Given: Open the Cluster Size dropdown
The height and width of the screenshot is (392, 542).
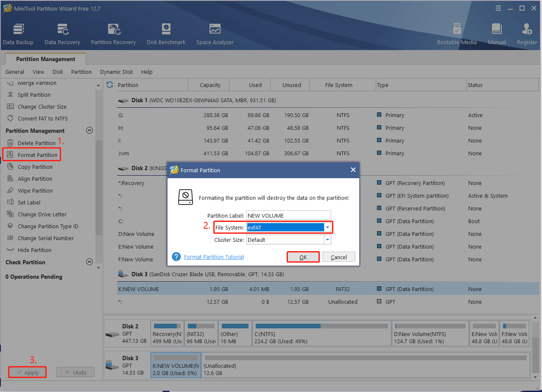Looking at the screenshot, I should click(327, 240).
